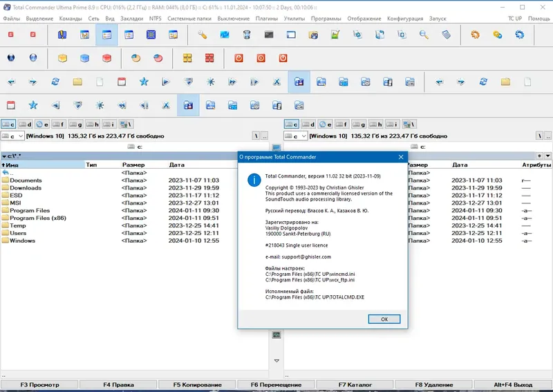Click the Alt+F4 Выход button

(513, 384)
